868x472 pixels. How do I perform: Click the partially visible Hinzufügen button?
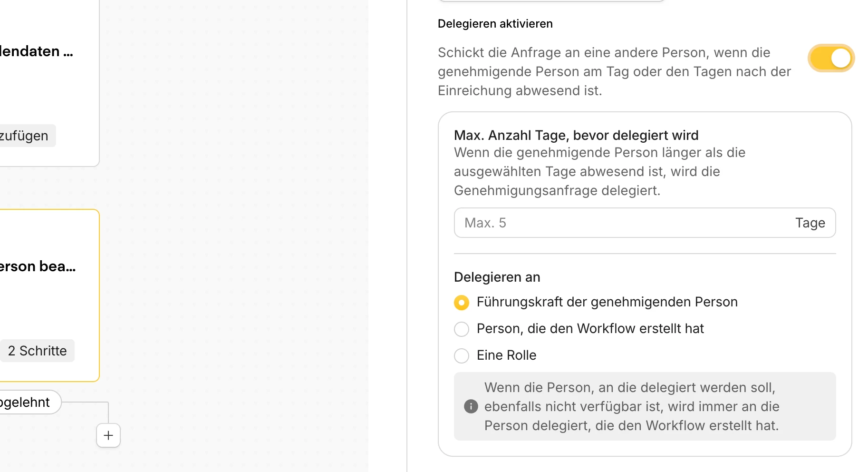26,136
